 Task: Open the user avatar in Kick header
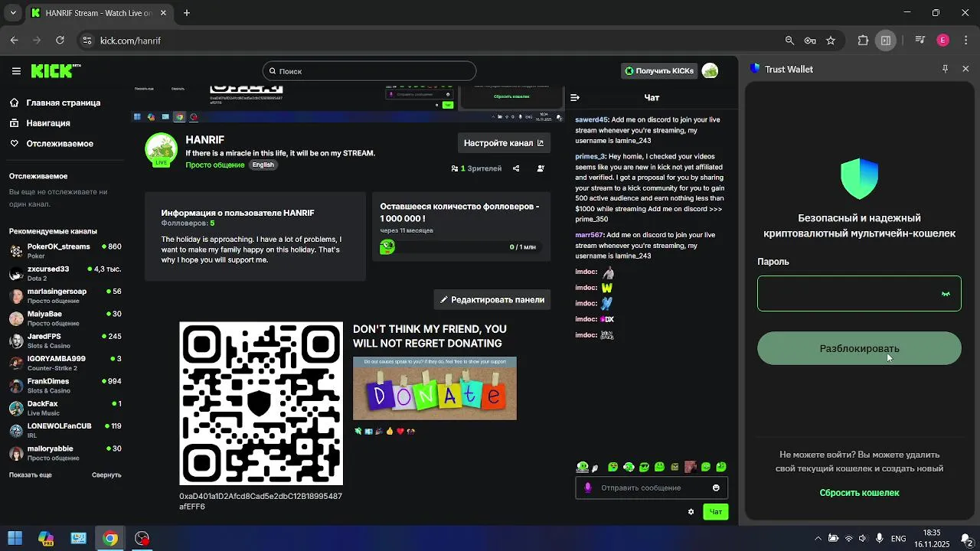(x=710, y=71)
